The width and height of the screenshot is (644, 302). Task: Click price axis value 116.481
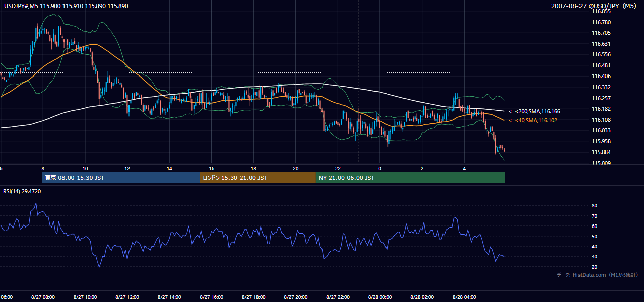click(x=601, y=65)
